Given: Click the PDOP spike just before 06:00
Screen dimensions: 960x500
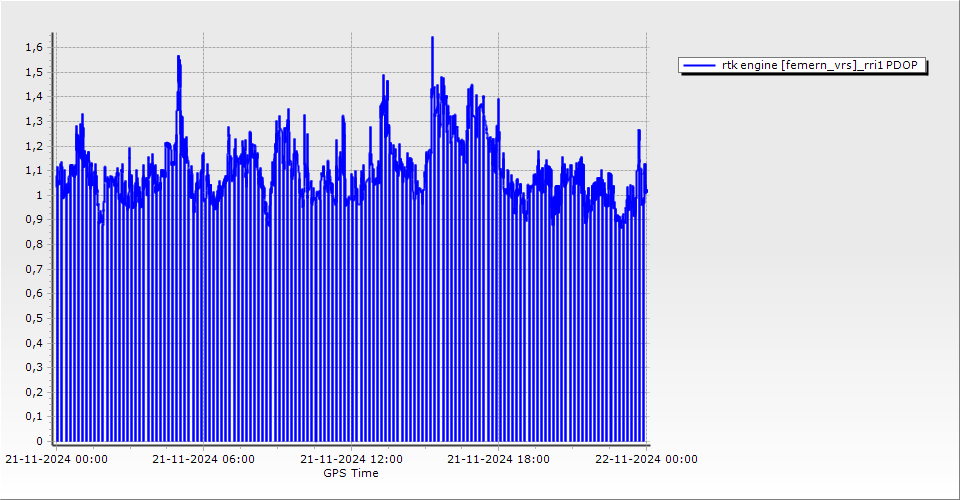Looking at the screenshot, I should [x=178, y=58].
